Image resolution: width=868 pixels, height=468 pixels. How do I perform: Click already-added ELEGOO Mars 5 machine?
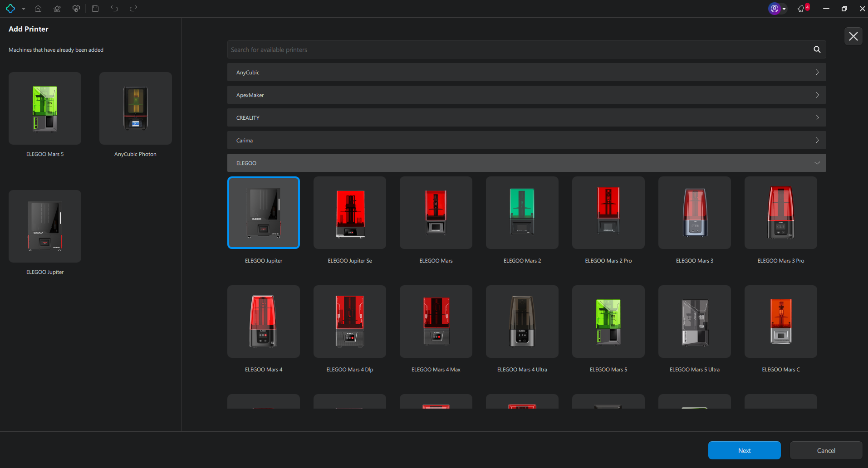pos(45,108)
